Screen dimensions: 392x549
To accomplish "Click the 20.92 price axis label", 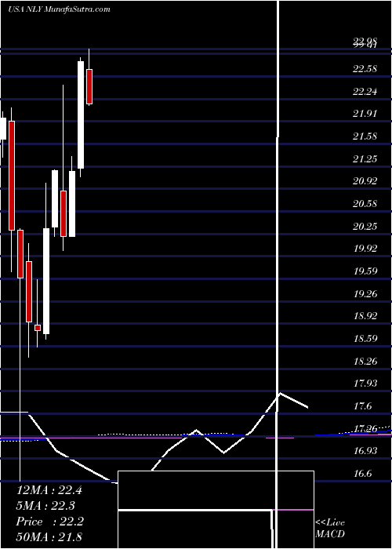I will click(365, 181).
